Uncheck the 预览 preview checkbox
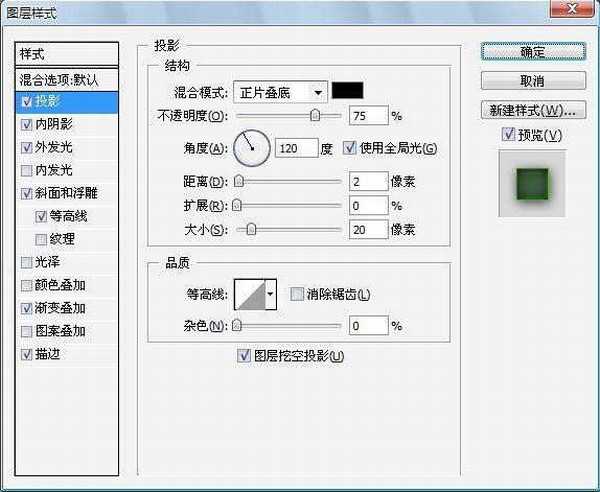 [510, 135]
